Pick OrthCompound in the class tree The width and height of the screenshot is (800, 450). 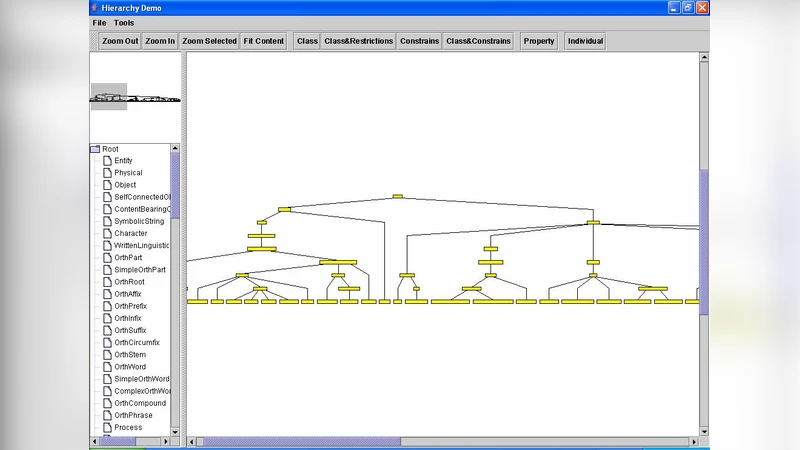tap(141, 403)
